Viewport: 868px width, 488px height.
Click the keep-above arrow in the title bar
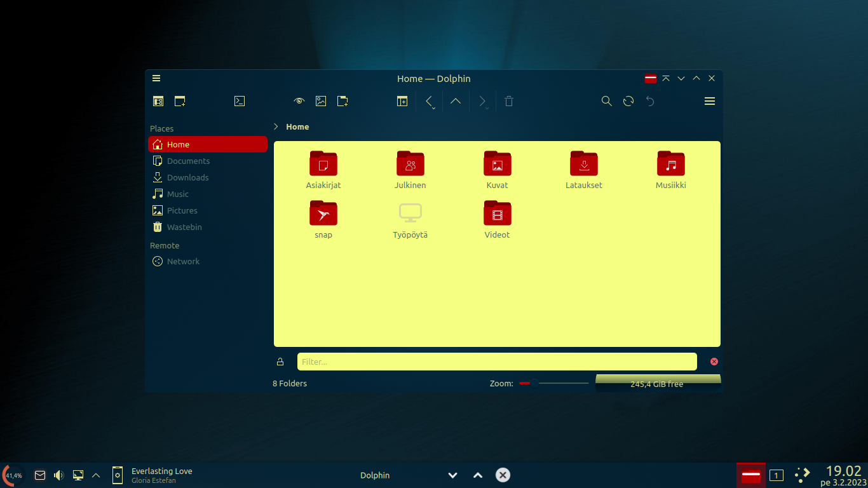[666, 79]
